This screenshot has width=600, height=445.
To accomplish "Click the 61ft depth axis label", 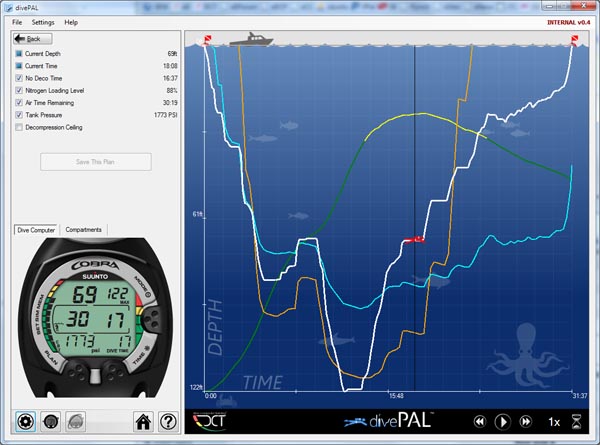I will (x=197, y=214).
